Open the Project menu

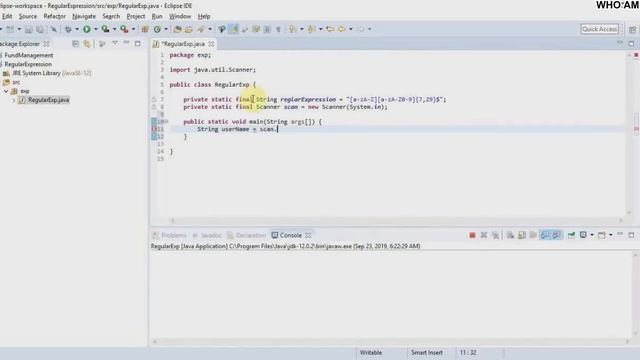[x=136, y=16]
